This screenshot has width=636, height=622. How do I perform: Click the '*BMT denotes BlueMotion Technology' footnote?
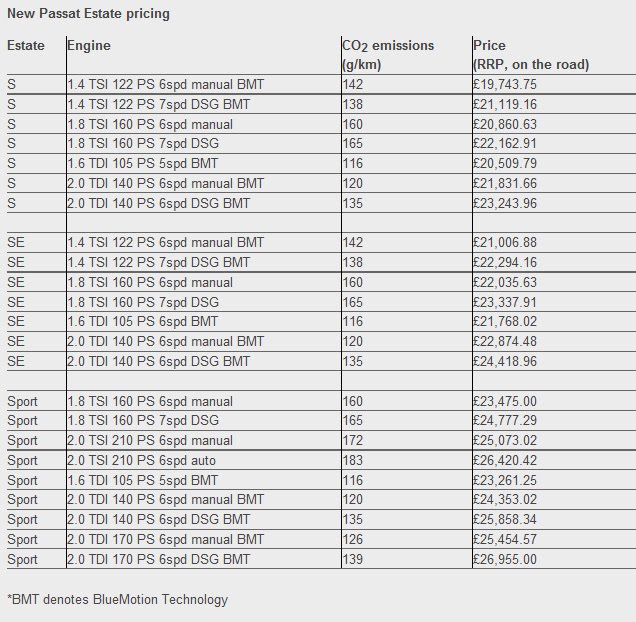(118, 600)
